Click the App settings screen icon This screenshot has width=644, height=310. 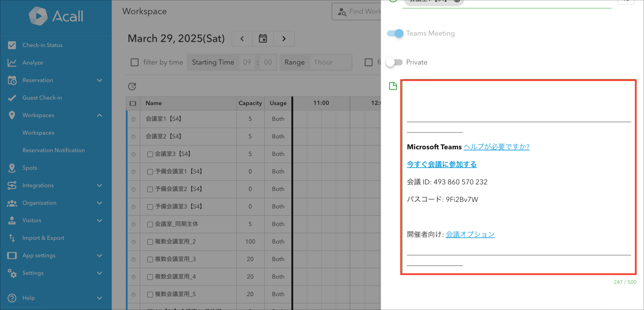coord(12,256)
